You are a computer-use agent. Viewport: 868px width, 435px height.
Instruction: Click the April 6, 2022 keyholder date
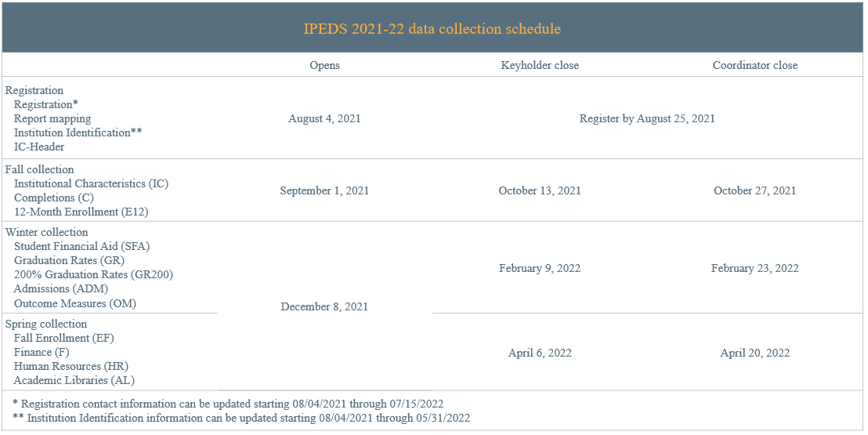(540, 353)
